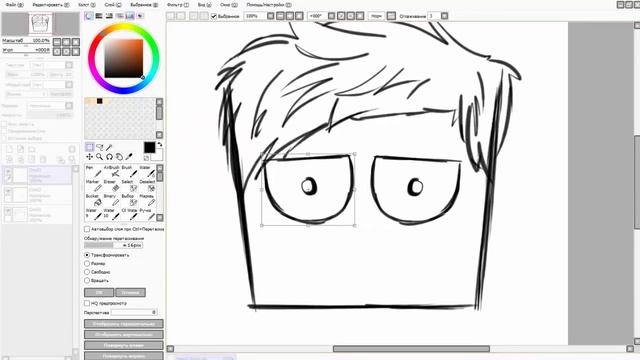Choose the Brush tool
This screenshot has width=640, height=360.
[129, 171]
